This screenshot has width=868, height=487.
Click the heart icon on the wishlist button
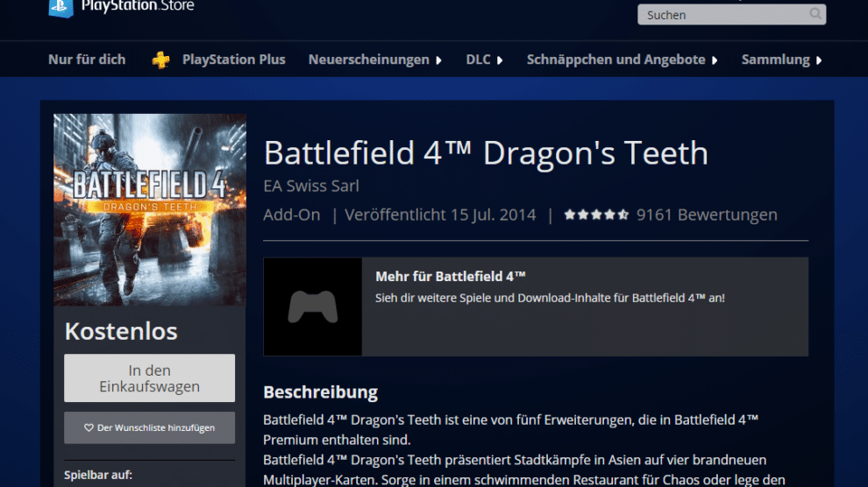pos(89,427)
